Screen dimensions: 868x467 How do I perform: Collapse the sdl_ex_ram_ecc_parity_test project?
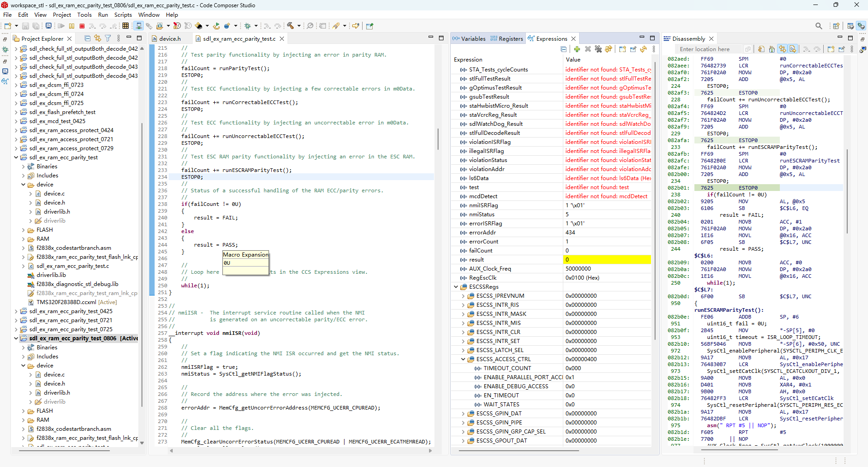[16, 157]
